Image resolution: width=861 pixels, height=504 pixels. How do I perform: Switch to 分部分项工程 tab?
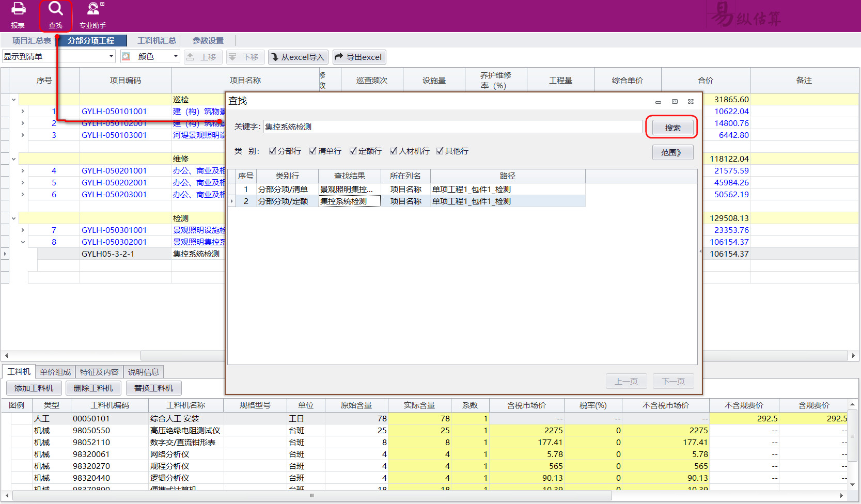click(91, 41)
